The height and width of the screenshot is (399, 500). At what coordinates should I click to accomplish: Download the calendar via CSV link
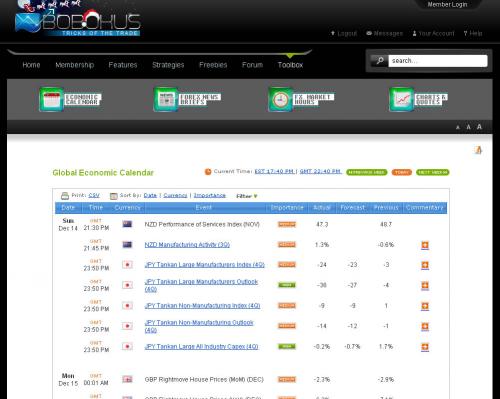94,195
